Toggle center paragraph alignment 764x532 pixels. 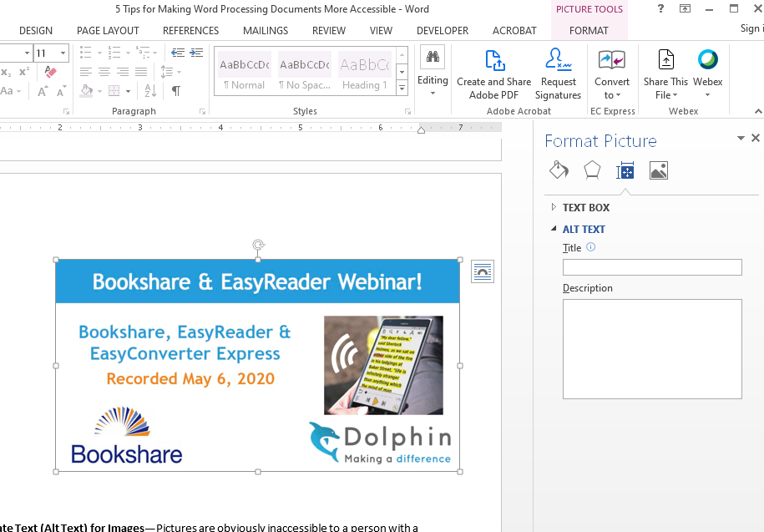coord(103,73)
